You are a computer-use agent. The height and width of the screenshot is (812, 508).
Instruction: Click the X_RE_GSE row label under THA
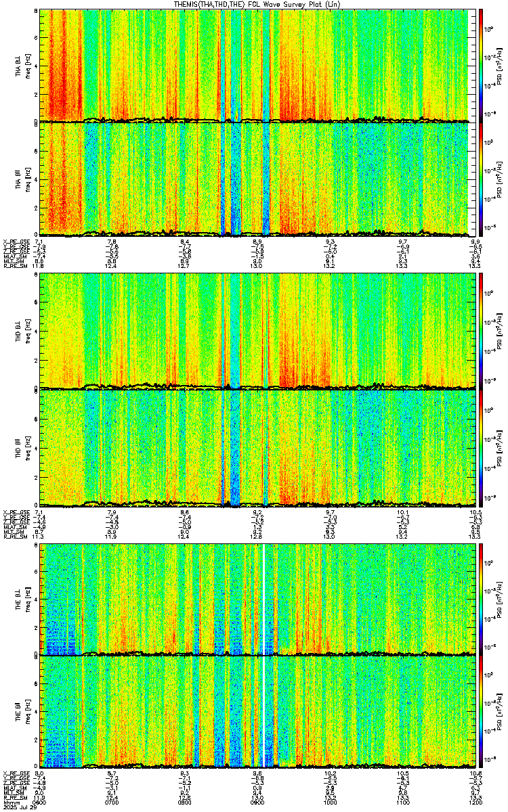coord(15,241)
